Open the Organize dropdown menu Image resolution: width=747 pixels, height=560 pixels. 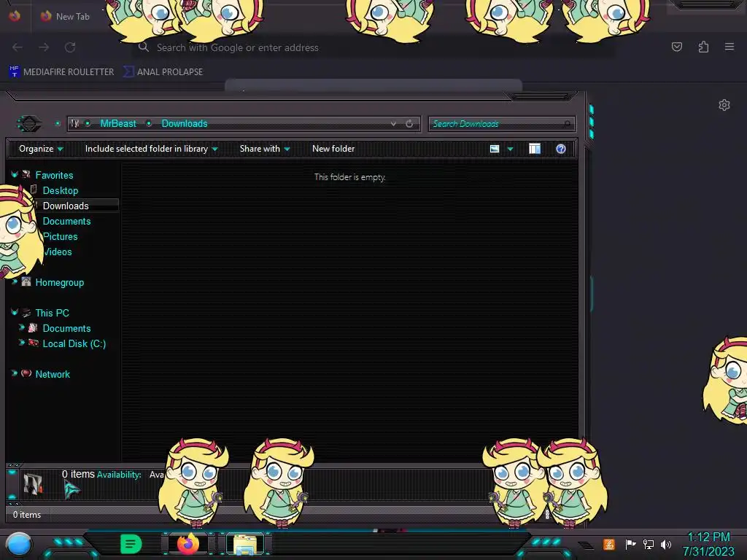tap(41, 149)
